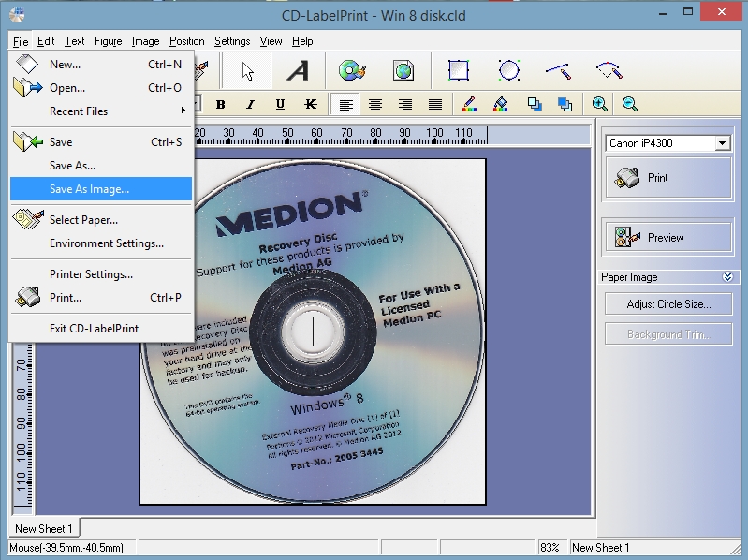Viewport: 748px width, 560px height.
Task: Switch to New Sheet 1 tab
Action: [44, 528]
